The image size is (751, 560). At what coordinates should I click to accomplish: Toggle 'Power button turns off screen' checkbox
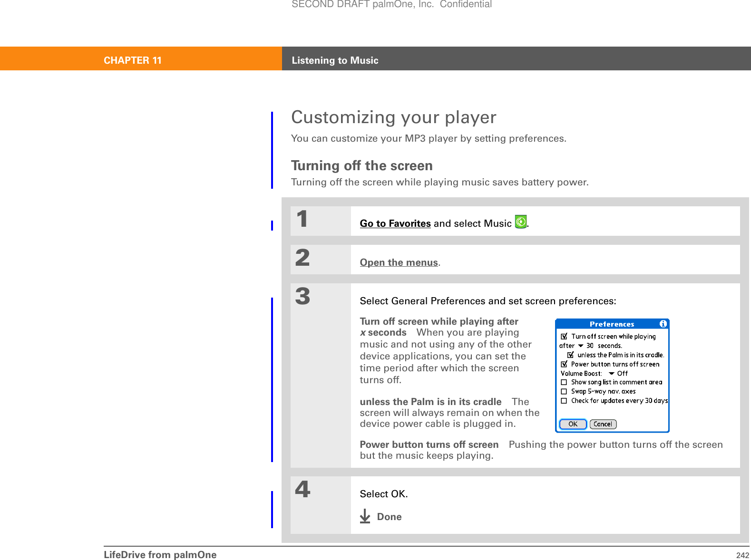click(x=564, y=364)
